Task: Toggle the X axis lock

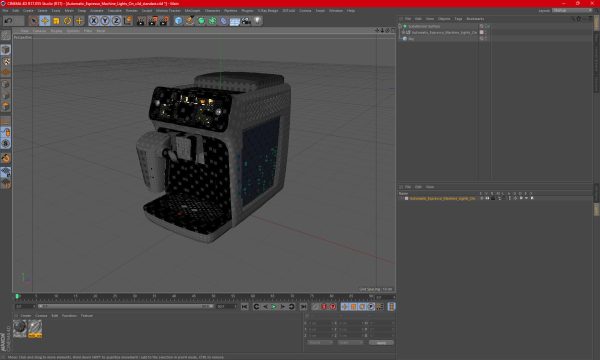Action: click(x=94, y=21)
